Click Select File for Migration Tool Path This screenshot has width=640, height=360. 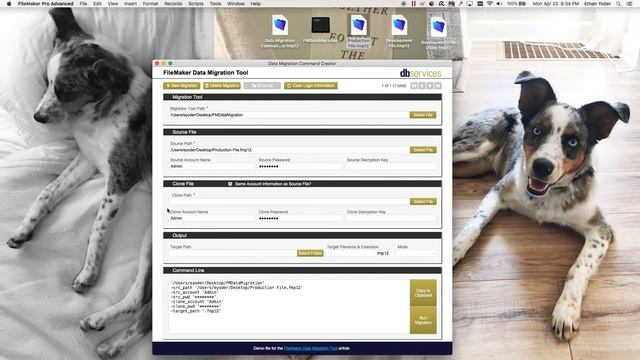pos(423,115)
